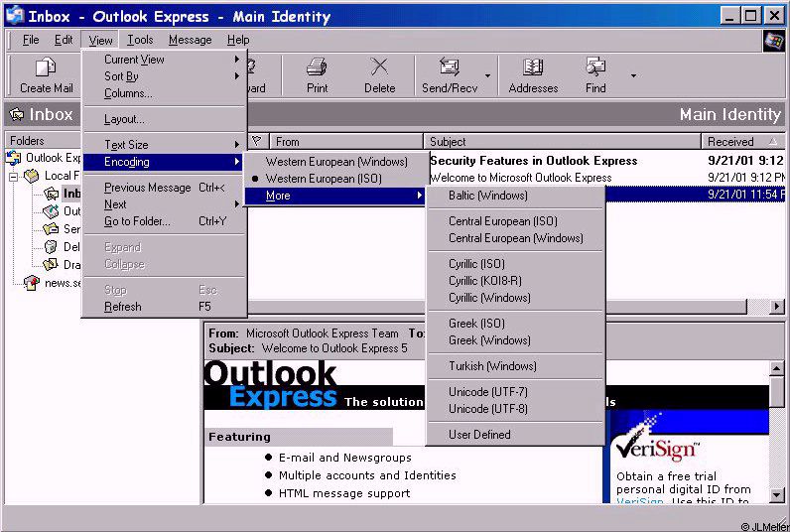Open the More encodings submenu
The width and height of the screenshot is (790, 532).
[336, 196]
